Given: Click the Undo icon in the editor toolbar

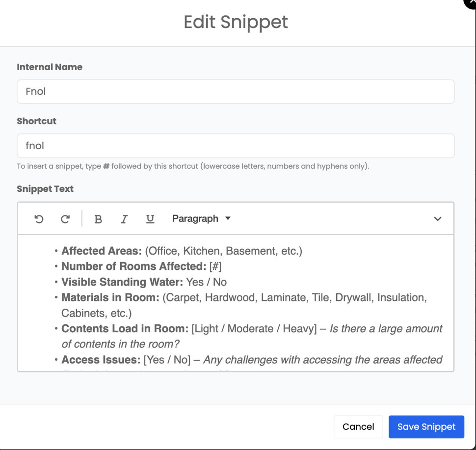Looking at the screenshot, I should tap(39, 219).
